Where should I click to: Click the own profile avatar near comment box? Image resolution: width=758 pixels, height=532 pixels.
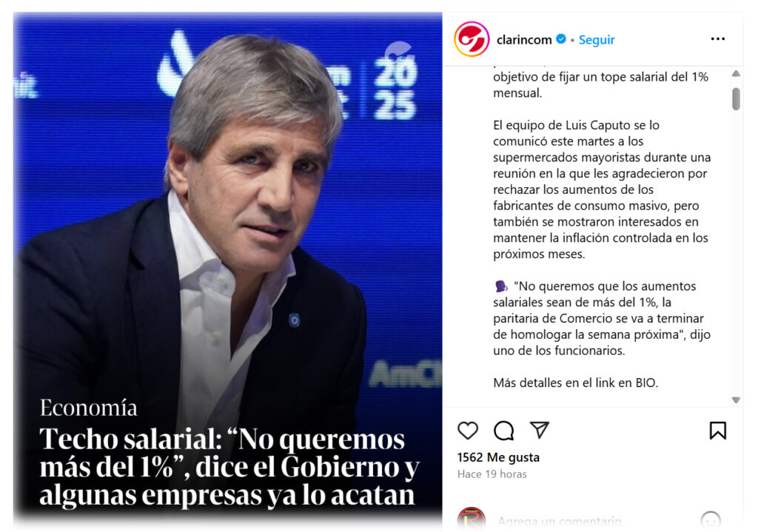click(x=472, y=519)
